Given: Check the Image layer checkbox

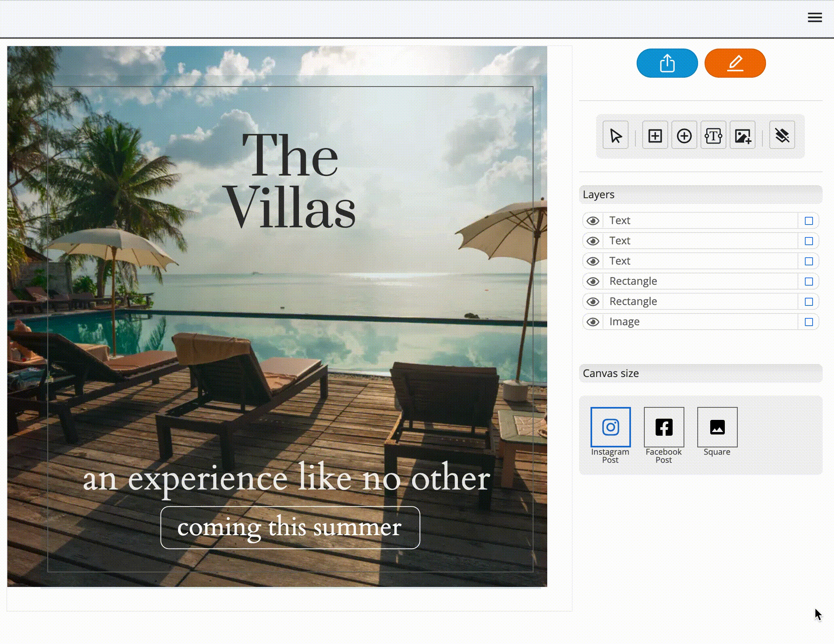Looking at the screenshot, I should pyautogui.click(x=809, y=322).
